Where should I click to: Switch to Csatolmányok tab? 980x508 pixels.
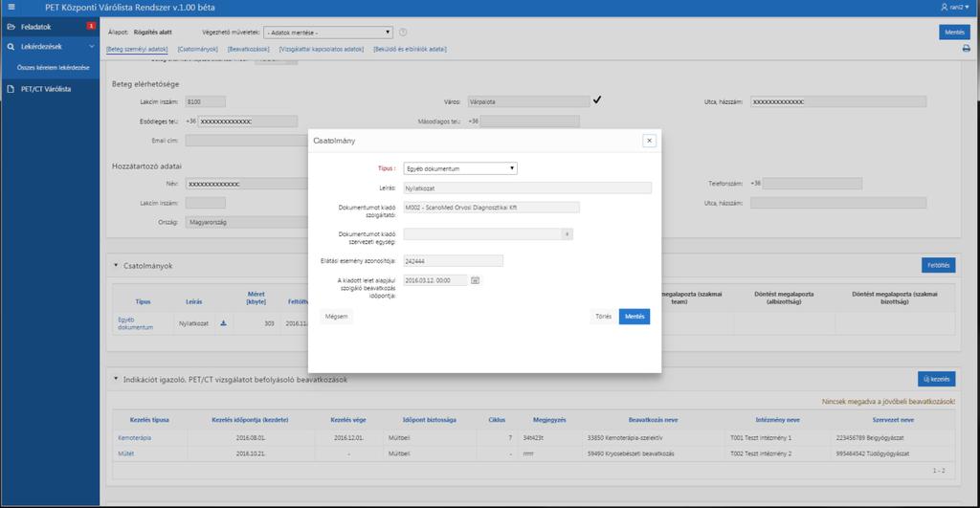tap(197, 49)
